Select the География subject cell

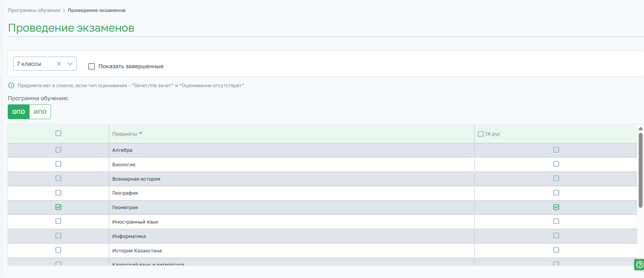click(x=292, y=193)
